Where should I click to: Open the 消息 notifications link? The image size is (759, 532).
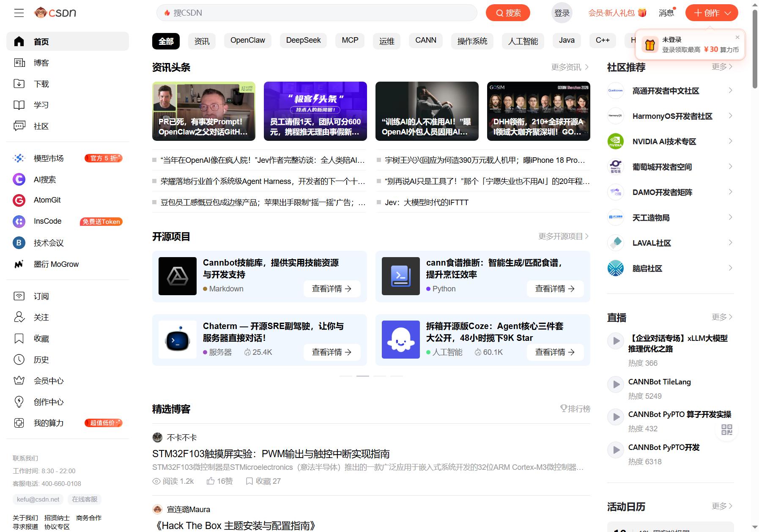point(666,13)
